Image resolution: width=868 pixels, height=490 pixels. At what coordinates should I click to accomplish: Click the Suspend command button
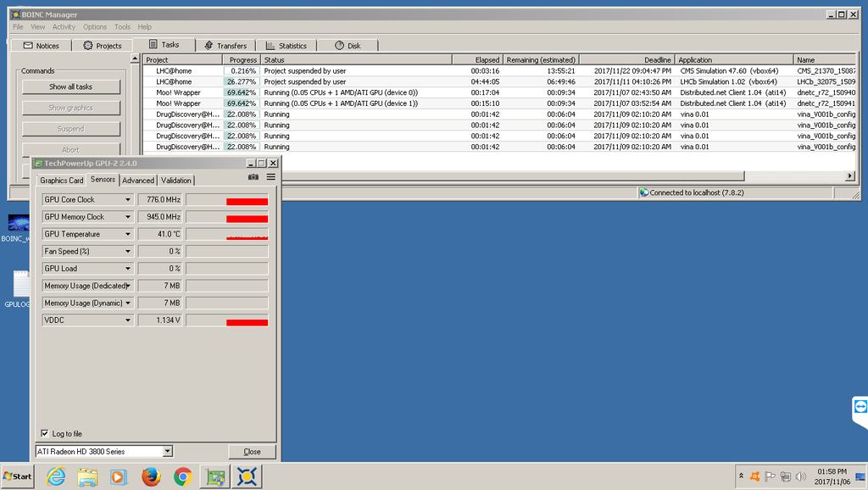pyautogui.click(x=71, y=129)
